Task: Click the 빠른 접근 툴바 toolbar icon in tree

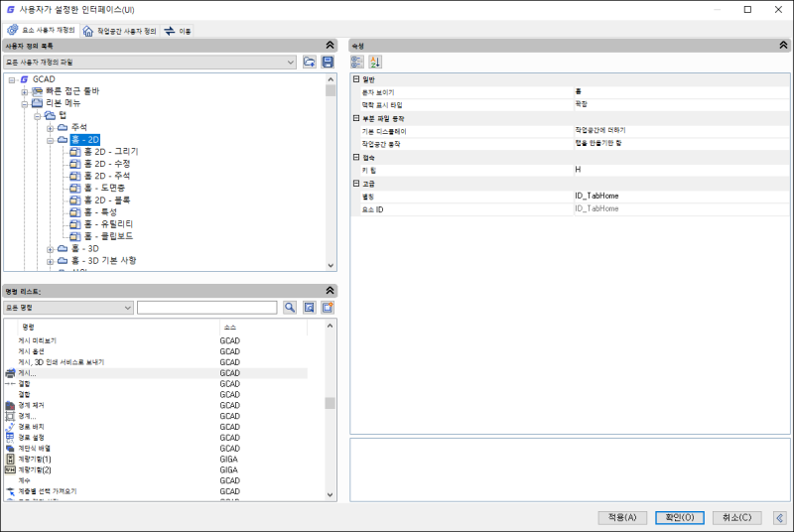Action: click(x=38, y=91)
